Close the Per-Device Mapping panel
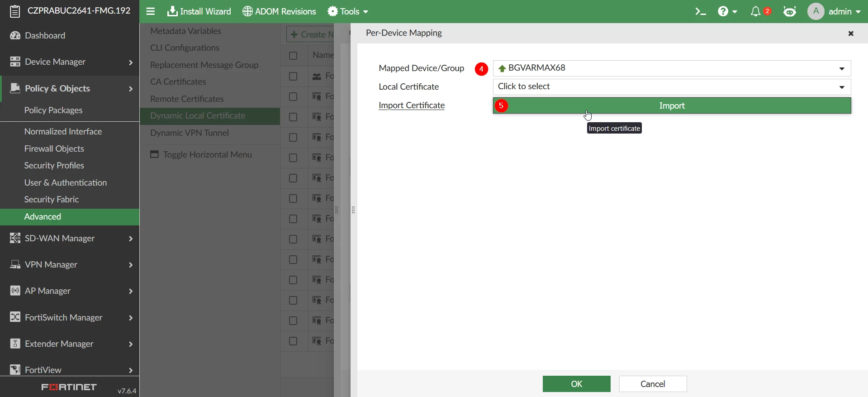This screenshot has width=868, height=397. point(851,33)
